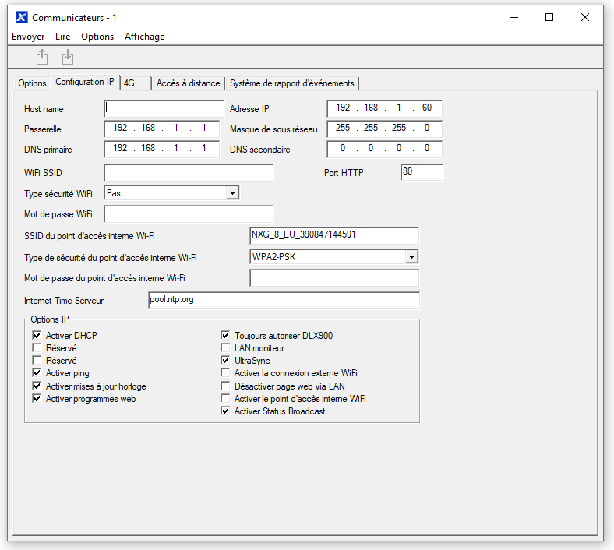Toggle the Activer DHCP checkbox

click(x=37, y=335)
